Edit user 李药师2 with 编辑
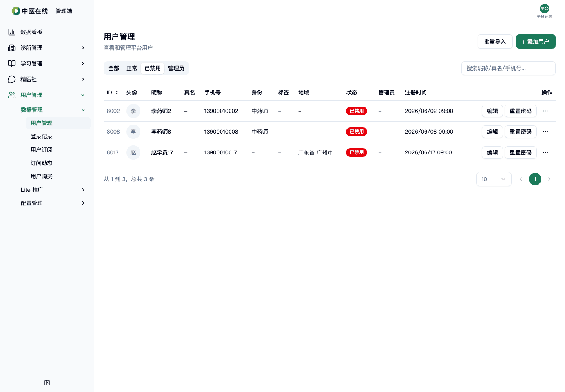565x392 pixels. pyautogui.click(x=492, y=111)
